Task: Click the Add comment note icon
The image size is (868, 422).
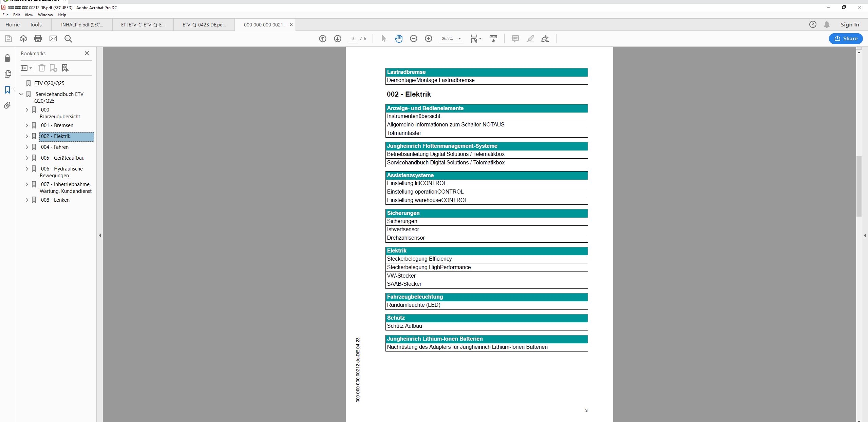Action: click(x=515, y=39)
